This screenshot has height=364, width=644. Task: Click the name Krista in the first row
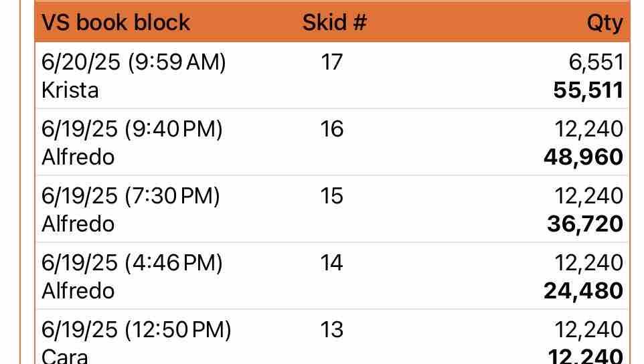(x=70, y=90)
